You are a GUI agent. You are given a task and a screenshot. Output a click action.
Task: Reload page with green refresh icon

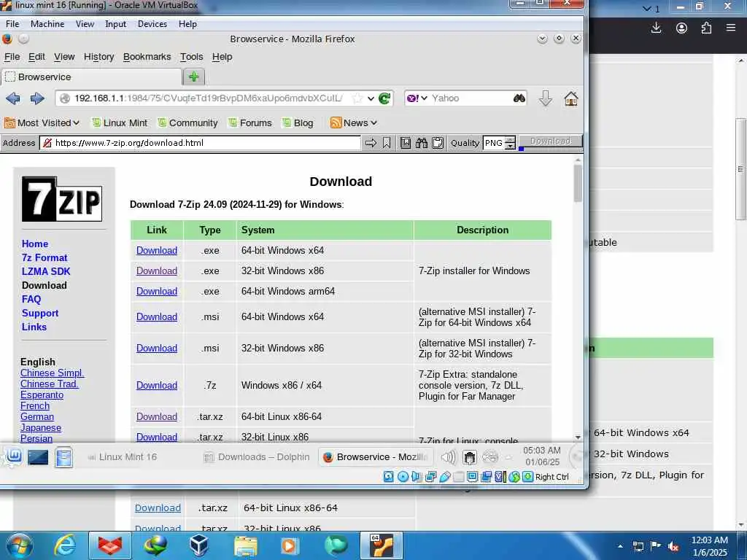point(384,98)
